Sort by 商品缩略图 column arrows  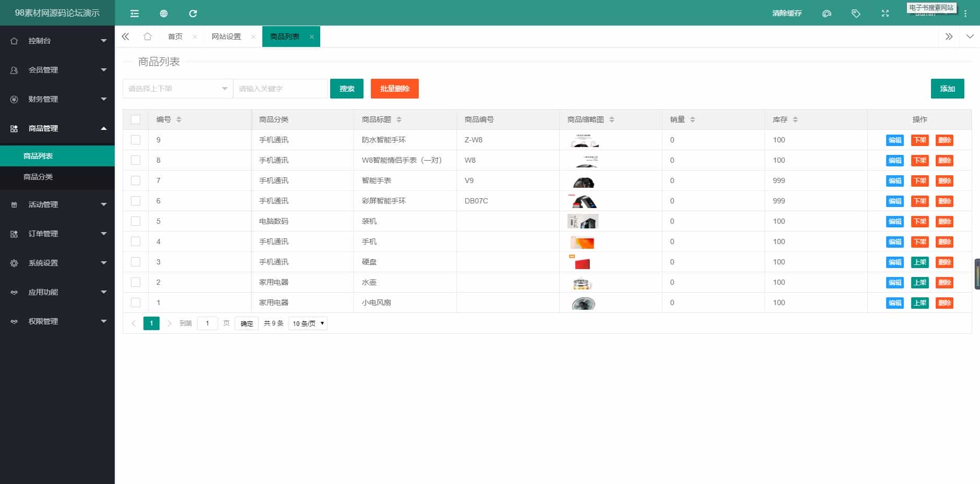pyautogui.click(x=612, y=119)
